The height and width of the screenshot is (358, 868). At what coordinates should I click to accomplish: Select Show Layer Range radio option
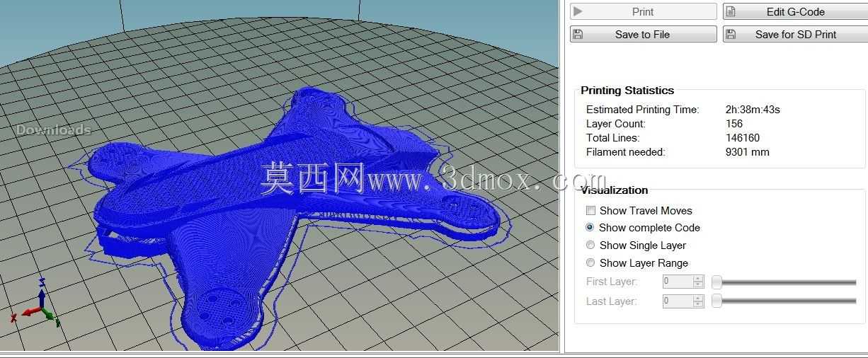(590, 263)
